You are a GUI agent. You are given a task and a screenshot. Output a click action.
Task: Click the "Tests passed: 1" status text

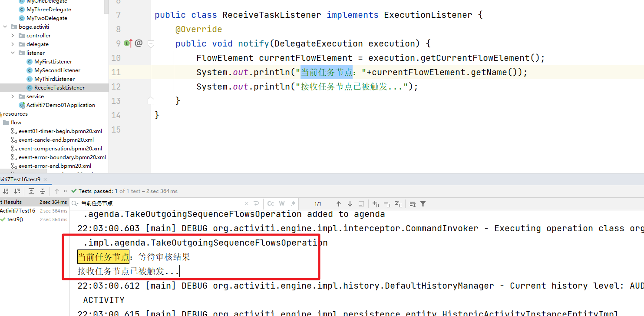coord(98,191)
